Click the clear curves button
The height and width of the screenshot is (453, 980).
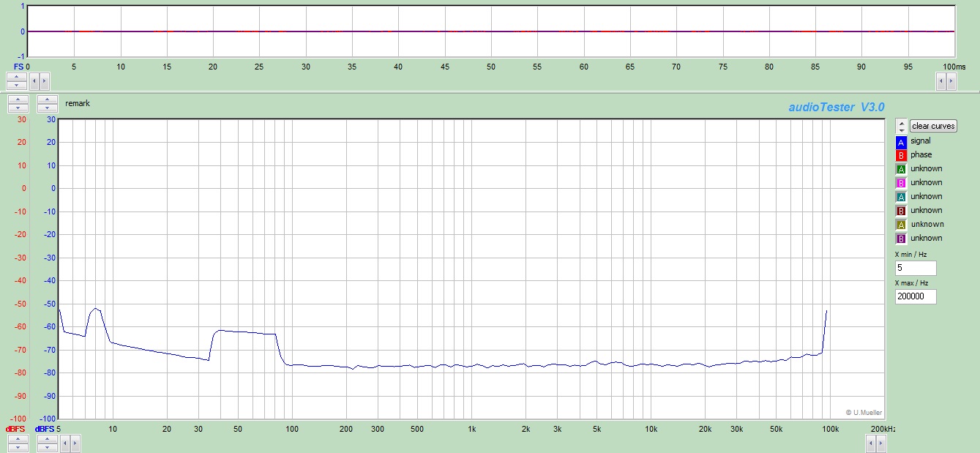[933, 126]
